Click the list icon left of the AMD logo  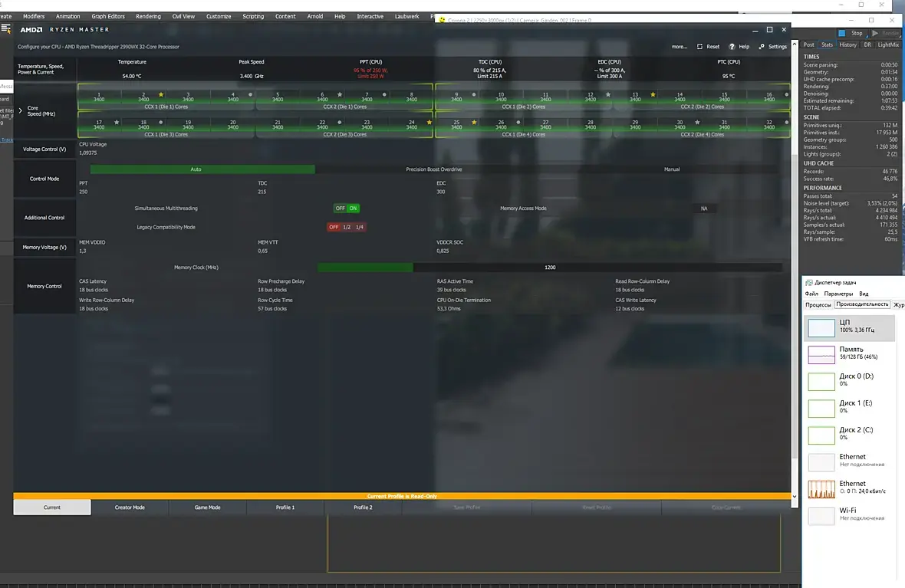pyautogui.click(x=6, y=29)
